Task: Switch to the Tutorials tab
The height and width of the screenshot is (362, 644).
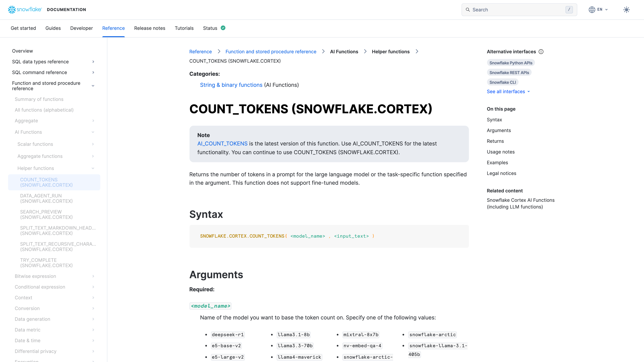Action: pos(184,28)
